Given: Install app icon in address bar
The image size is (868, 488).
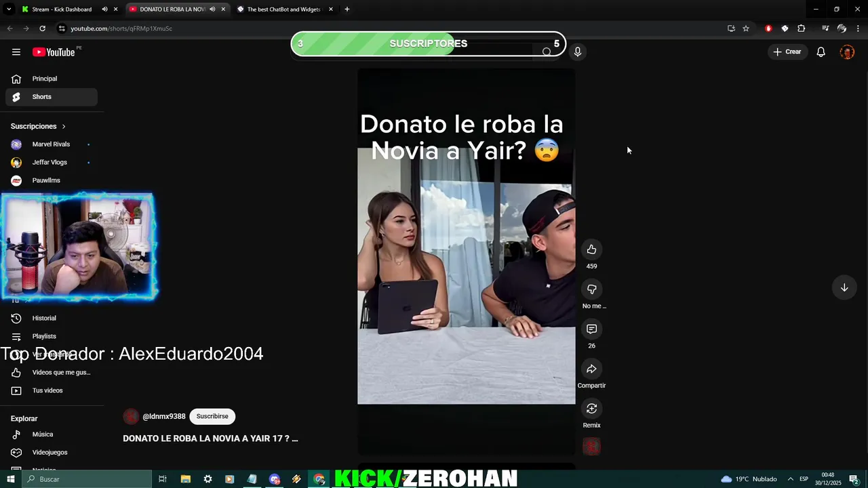Looking at the screenshot, I should coord(731,28).
